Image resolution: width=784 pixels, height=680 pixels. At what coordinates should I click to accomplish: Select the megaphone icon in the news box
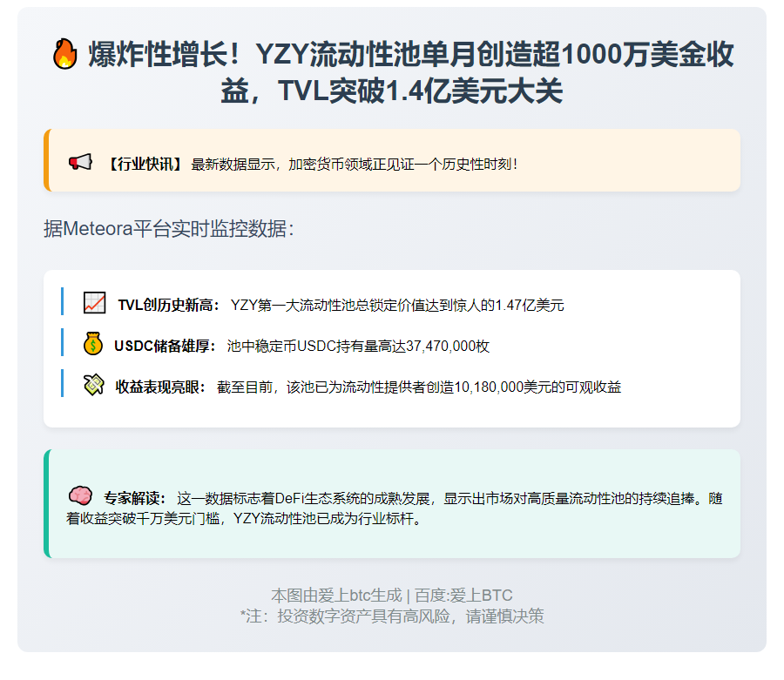click(80, 160)
